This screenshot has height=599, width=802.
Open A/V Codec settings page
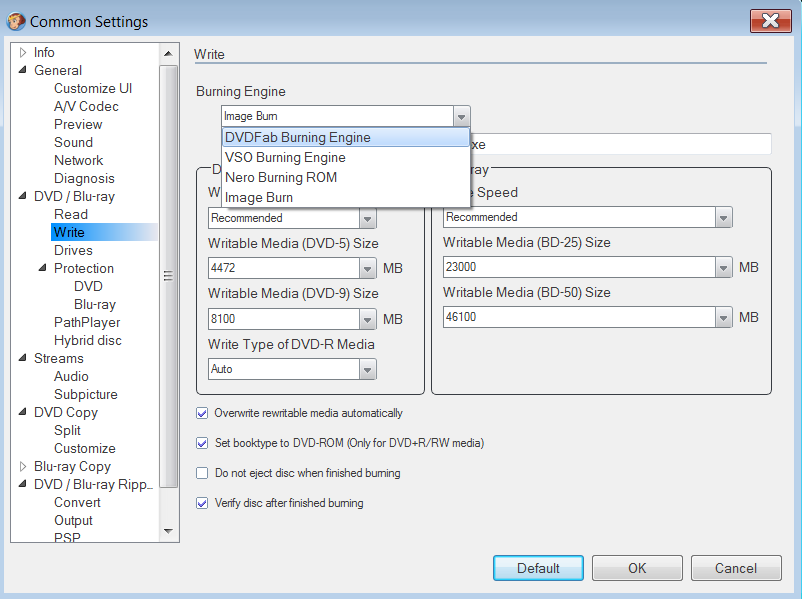point(86,106)
